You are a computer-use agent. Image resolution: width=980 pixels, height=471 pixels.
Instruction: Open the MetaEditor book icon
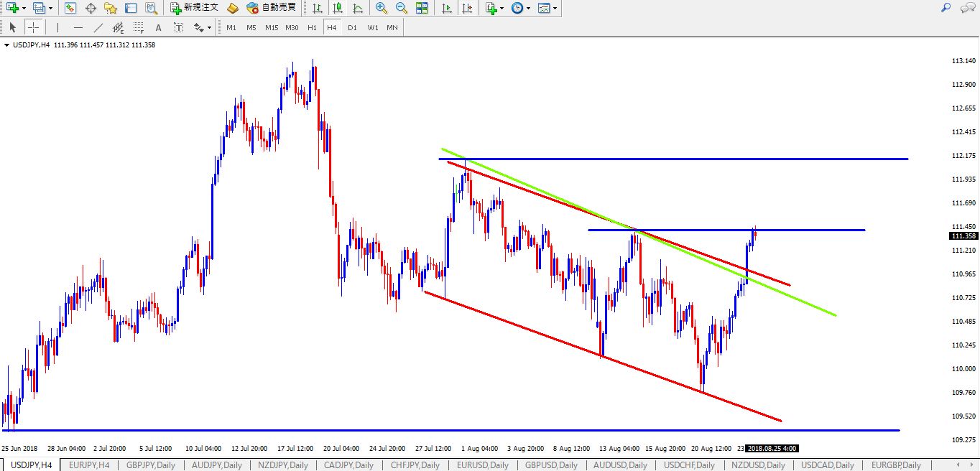click(233, 8)
